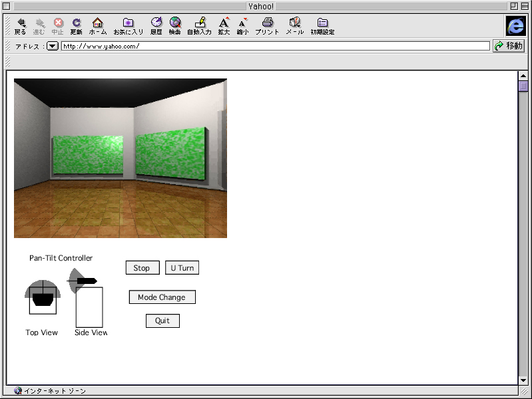Click the U Turn button
This screenshot has height=399, width=532.
pyautogui.click(x=182, y=268)
